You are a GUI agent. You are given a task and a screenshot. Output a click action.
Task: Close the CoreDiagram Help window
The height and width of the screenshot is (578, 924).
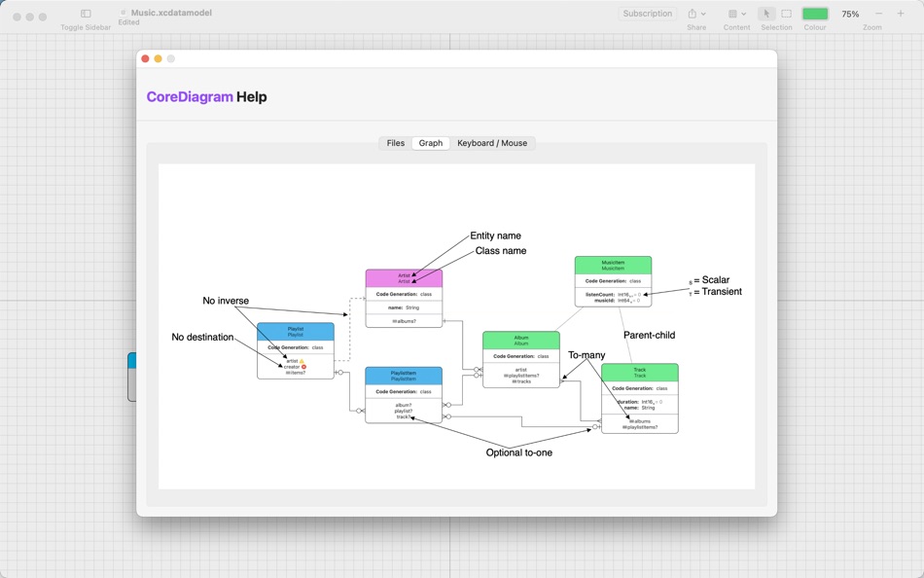coord(145,58)
